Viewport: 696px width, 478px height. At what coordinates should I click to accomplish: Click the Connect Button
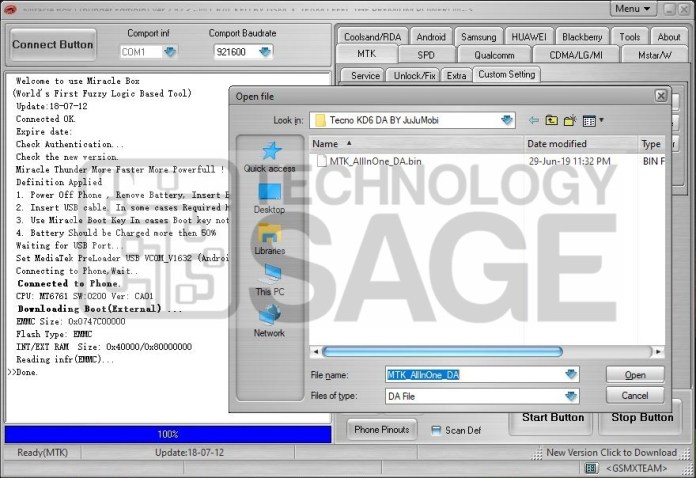tap(53, 44)
